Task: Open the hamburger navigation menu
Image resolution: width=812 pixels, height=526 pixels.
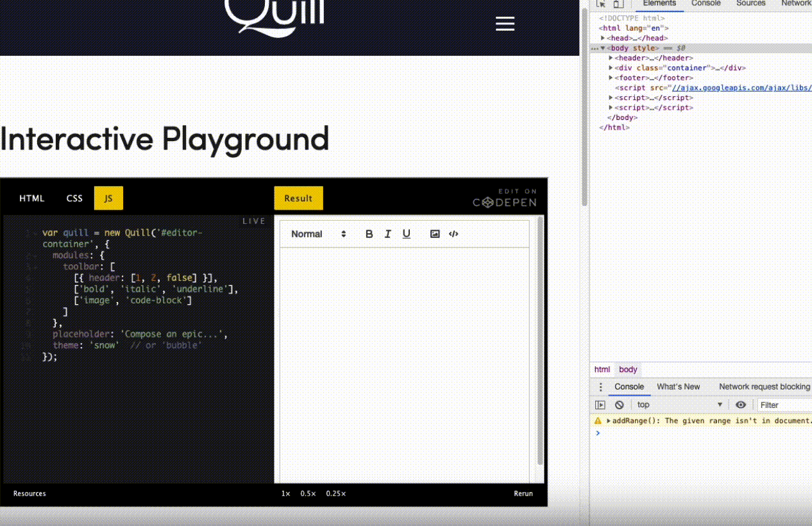Action: 505,24
